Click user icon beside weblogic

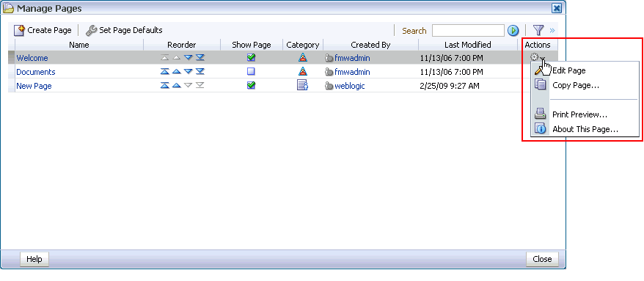(x=329, y=86)
